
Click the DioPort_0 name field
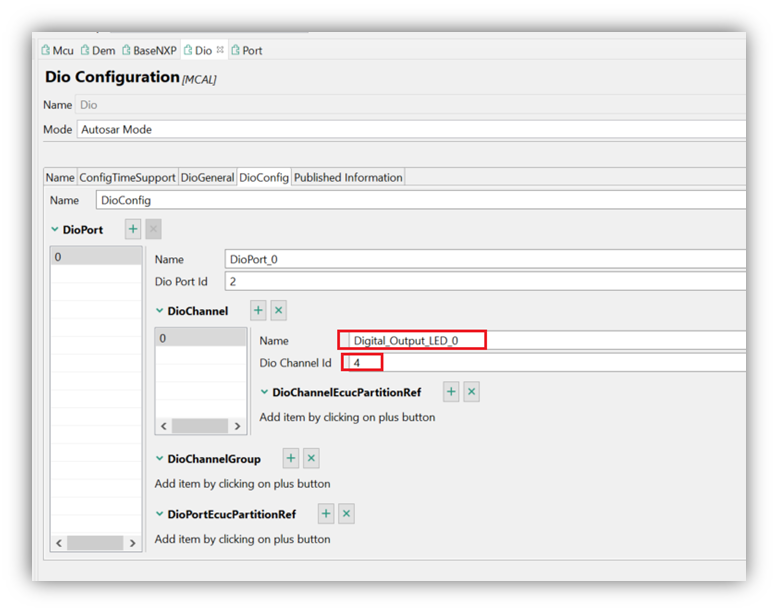(485, 260)
